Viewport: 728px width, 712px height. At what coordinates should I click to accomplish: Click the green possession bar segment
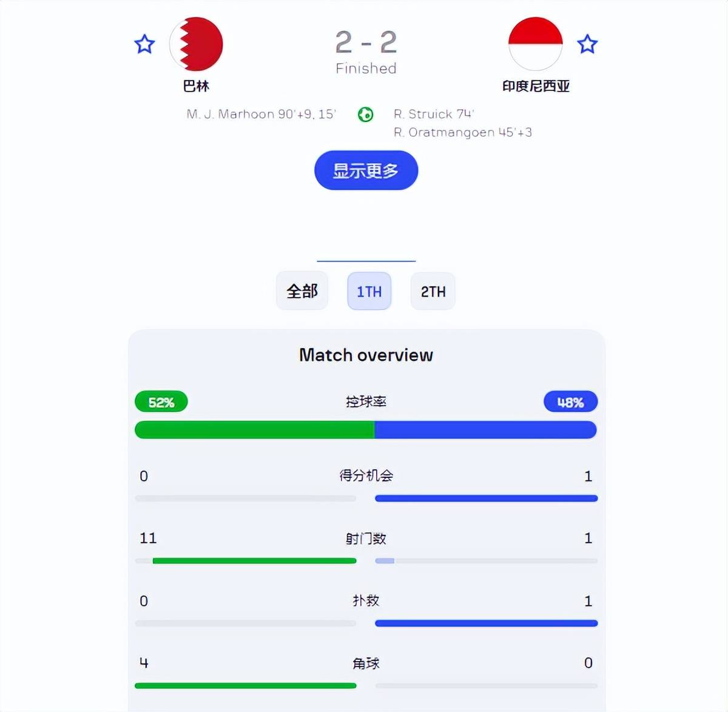[x=254, y=430]
